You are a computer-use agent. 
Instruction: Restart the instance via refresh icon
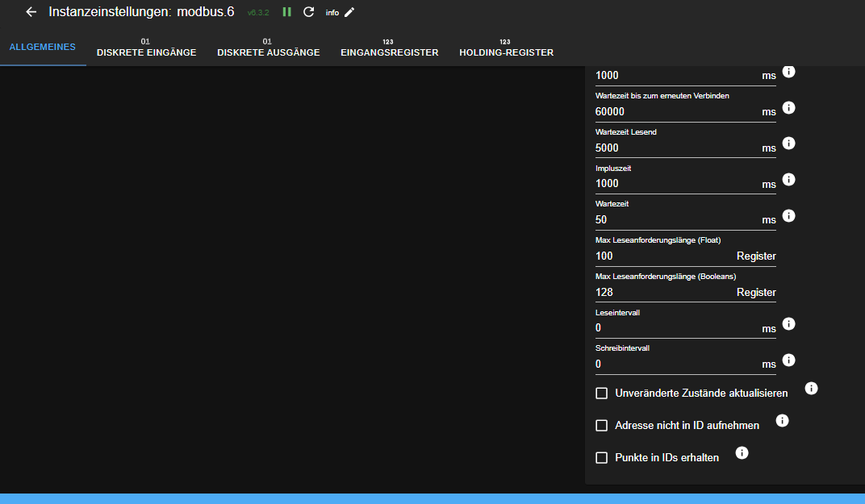click(x=308, y=12)
